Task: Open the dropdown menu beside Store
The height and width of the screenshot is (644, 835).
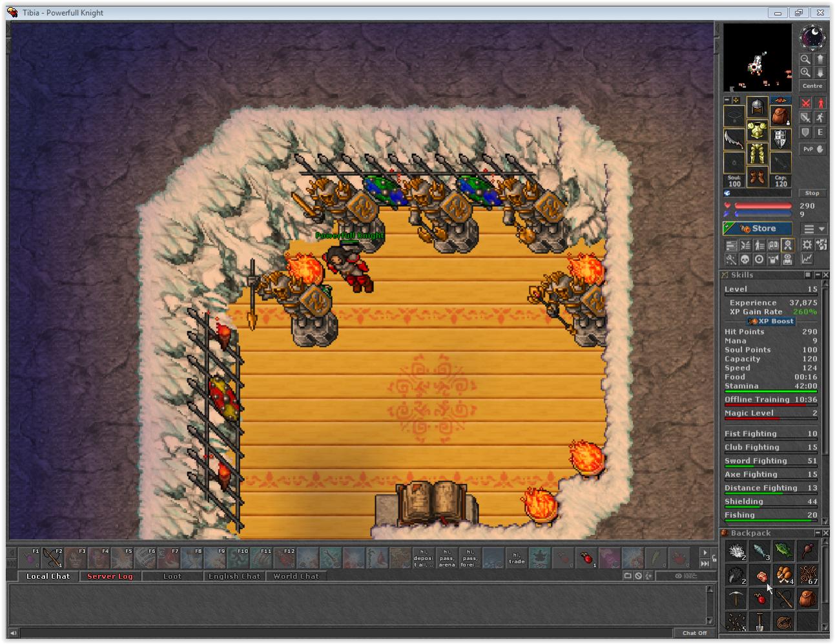Action: tap(814, 229)
